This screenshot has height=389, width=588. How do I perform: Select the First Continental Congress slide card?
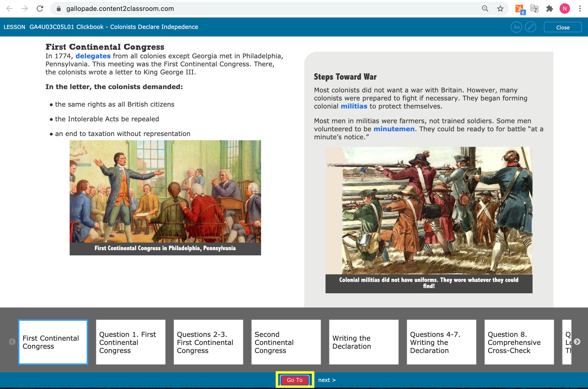(x=53, y=342)
